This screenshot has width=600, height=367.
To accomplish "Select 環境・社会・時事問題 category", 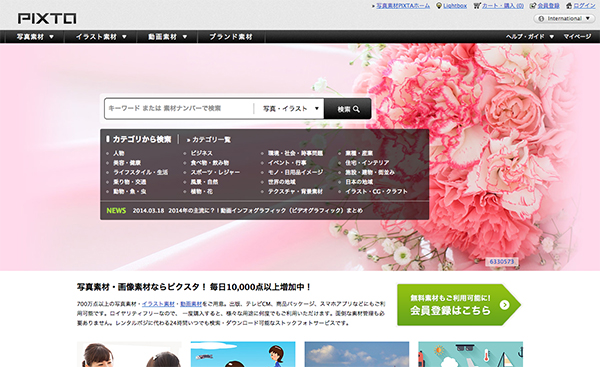I will (x=295, y=153).
